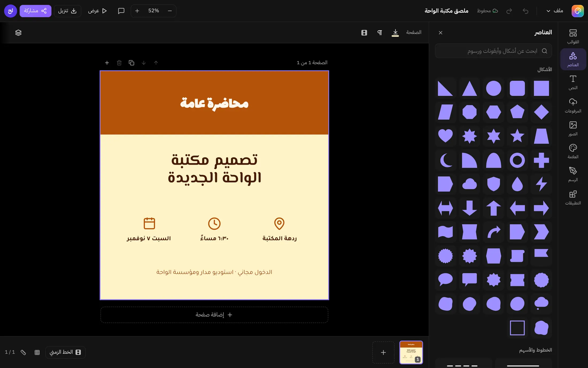
Task: Open the ملف file dropdown menu
Action: coord(554,11)
